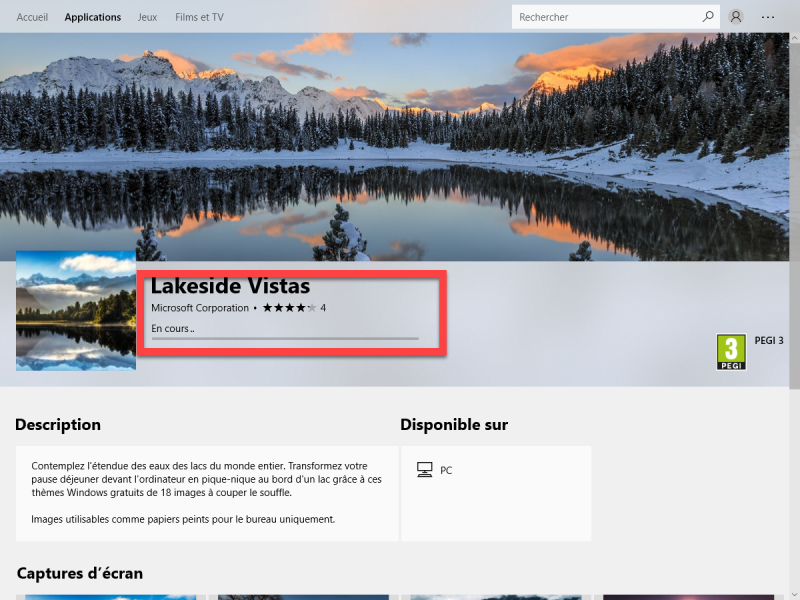Image resolution: width=800 pixels, height=600 pixels.
Task: Click the PC device icon
Action: pyautogui.click(x=424, y=469)
